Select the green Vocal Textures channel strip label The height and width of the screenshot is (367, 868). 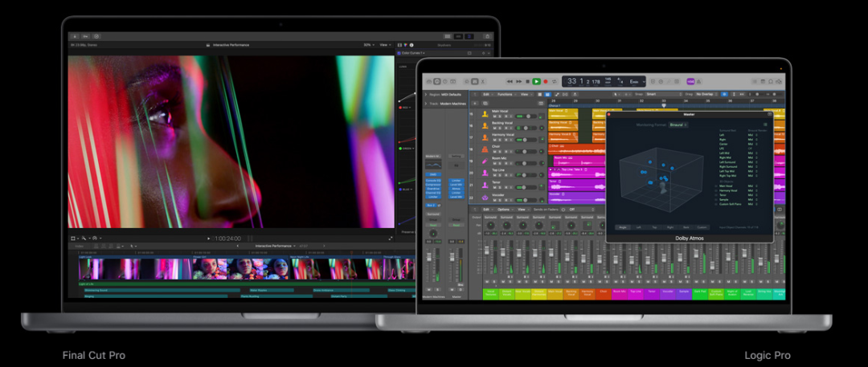491,293
